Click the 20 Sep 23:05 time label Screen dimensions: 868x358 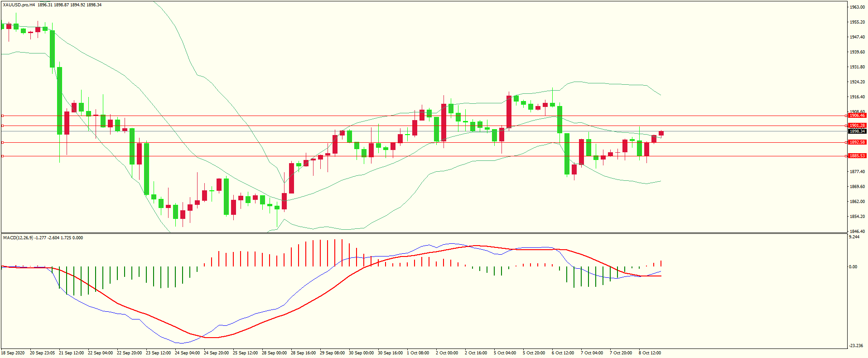point(43,353)
